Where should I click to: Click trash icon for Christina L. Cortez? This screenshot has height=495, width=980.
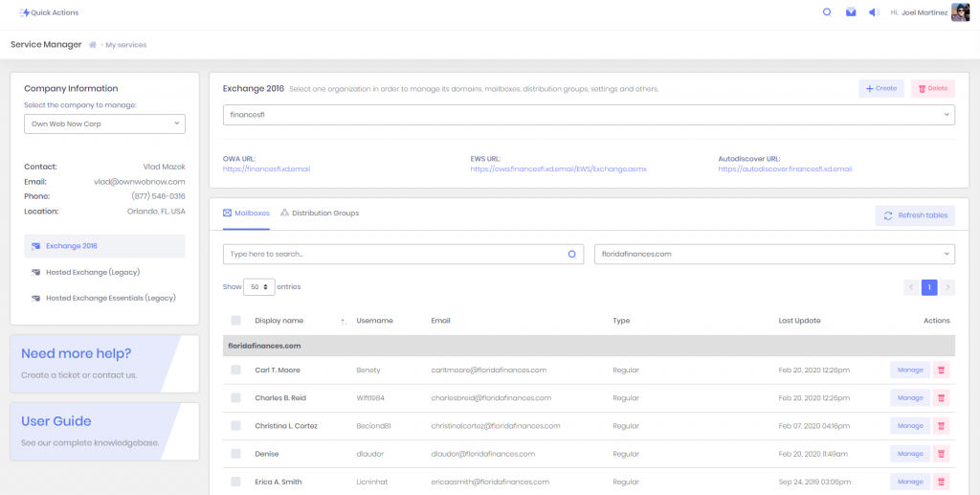coord(941,425)
